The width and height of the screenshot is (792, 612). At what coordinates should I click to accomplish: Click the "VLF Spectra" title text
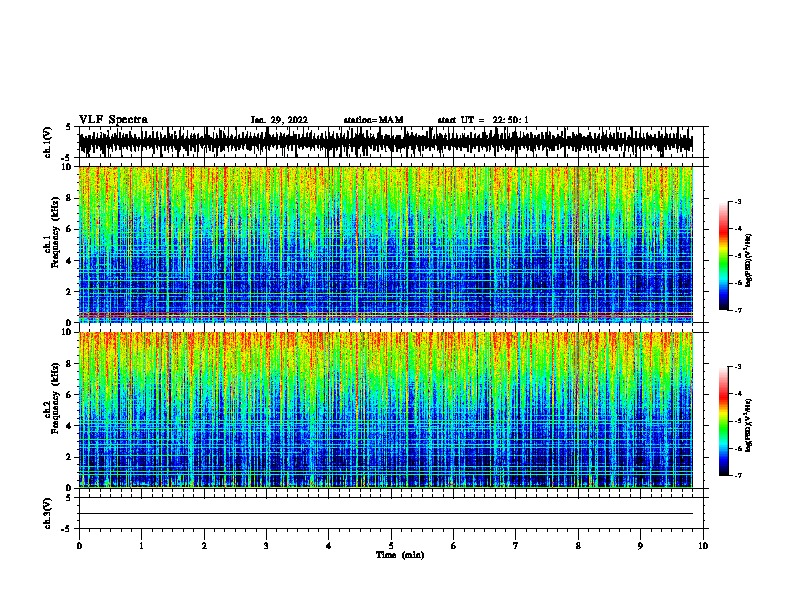(x=113, y=120)
